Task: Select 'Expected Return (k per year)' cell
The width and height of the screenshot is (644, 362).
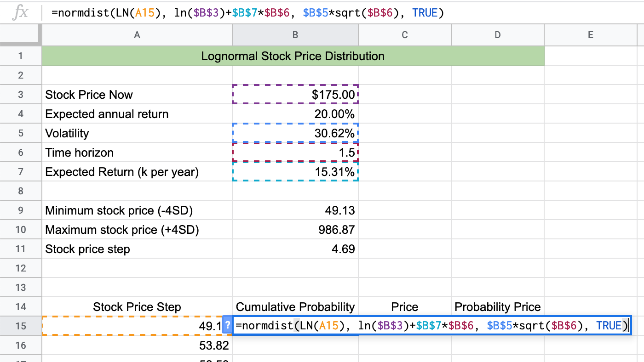Action: click(x=137, y=172)
